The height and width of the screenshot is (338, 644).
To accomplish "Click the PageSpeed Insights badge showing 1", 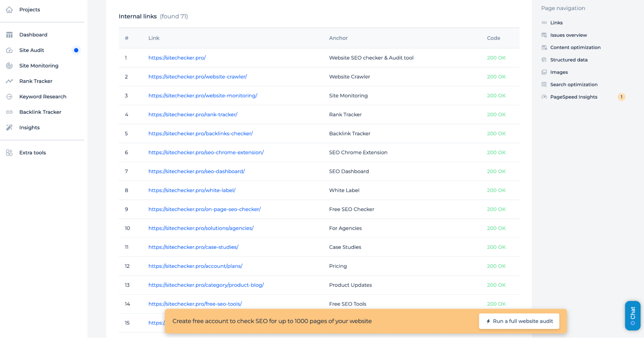I will point(621,97).
